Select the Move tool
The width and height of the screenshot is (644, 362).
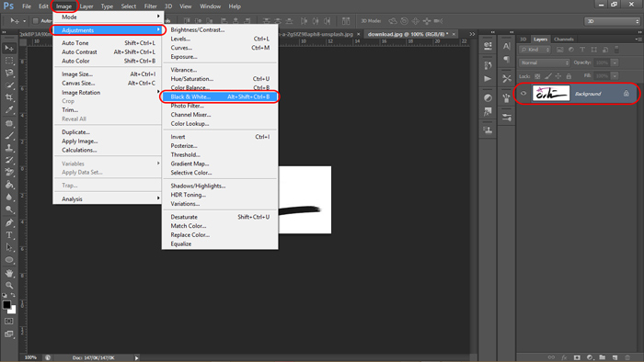click(9, 49)
